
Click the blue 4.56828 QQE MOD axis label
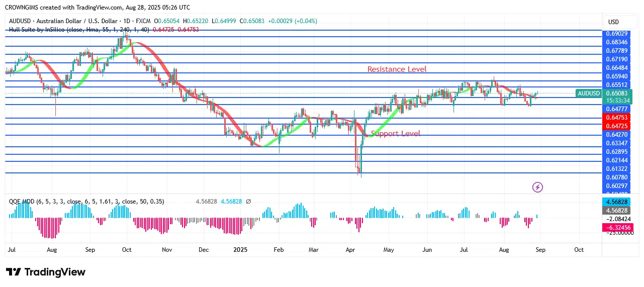coord(617,202)
